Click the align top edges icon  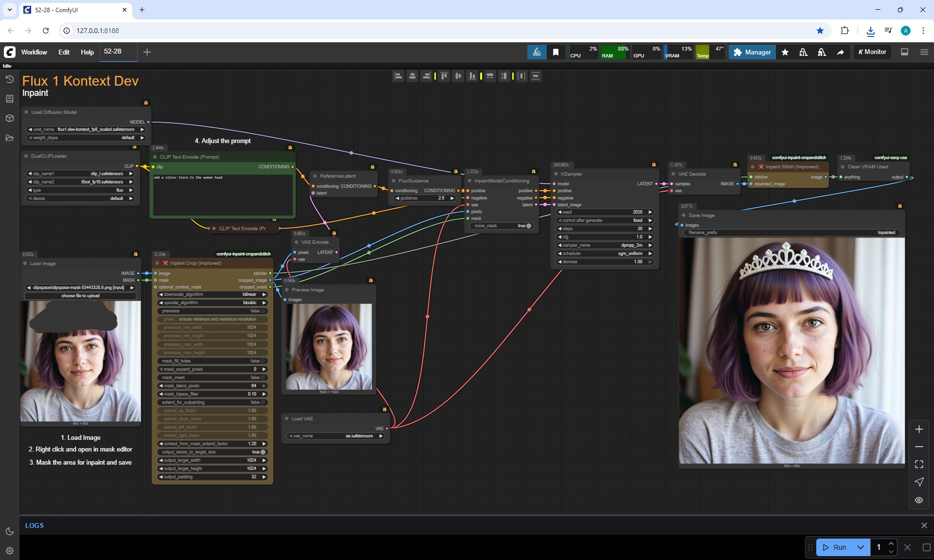pyautogui.click(x=444, y=76)
